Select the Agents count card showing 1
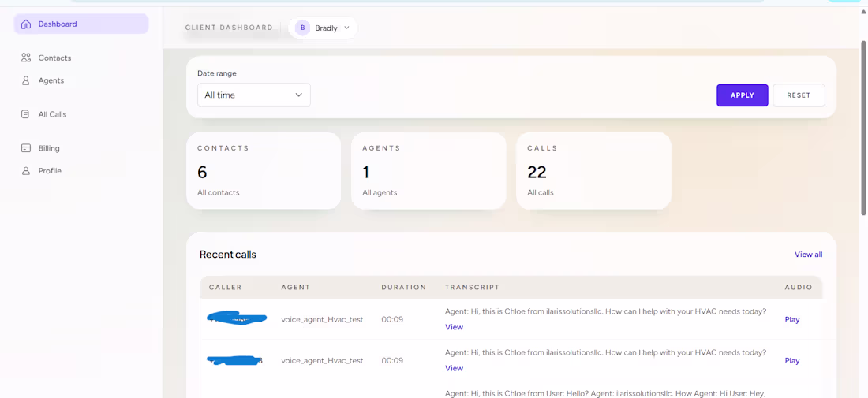This screenshot has height=398, width=868. [x=428, y=171]
